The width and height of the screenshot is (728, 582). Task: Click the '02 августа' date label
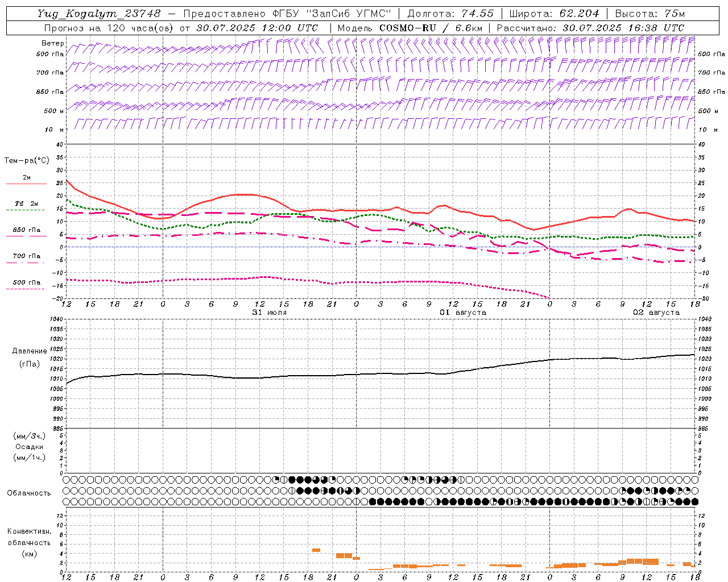(656, 313)
